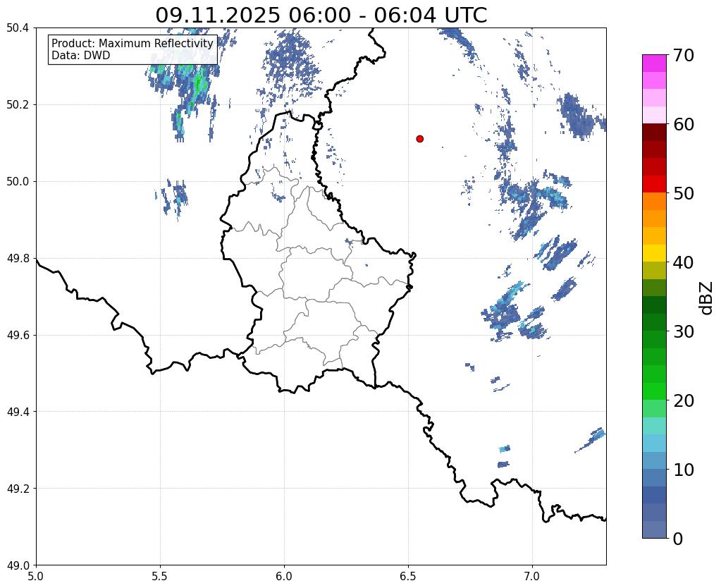Image resolution: width=721 pixels, height=588 pixels.
Task: Click the colorbar tick label 60
Action: pos(684,124)
